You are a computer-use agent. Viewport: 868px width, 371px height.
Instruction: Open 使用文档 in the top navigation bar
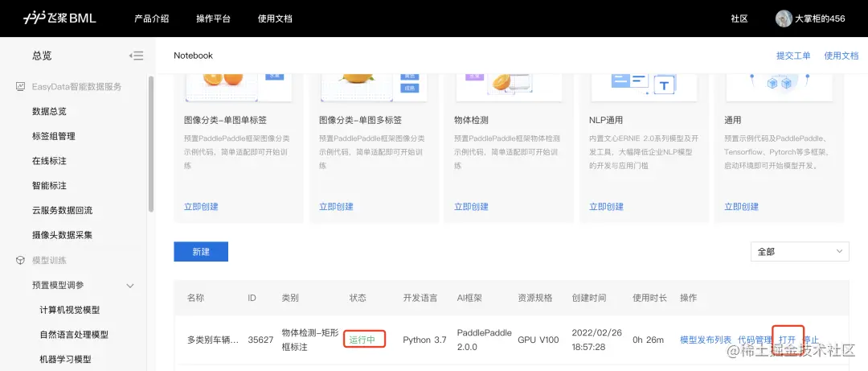pyautogui.click(x=275, y=19)
